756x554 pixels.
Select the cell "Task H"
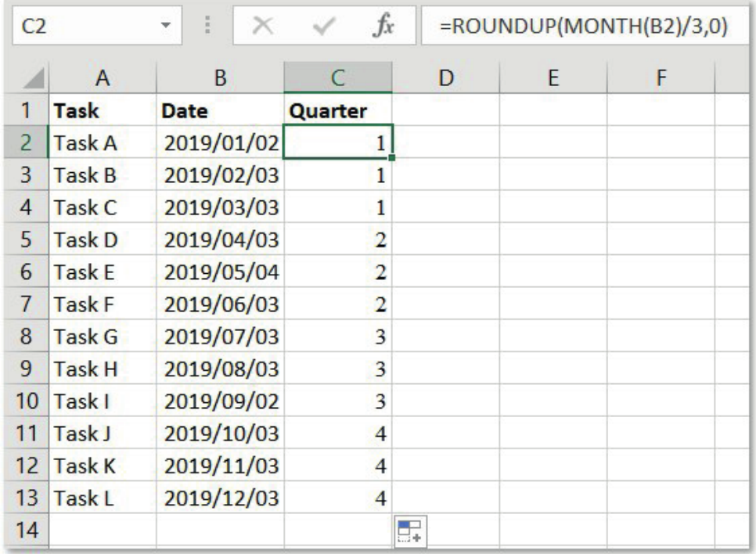point(103,369)
